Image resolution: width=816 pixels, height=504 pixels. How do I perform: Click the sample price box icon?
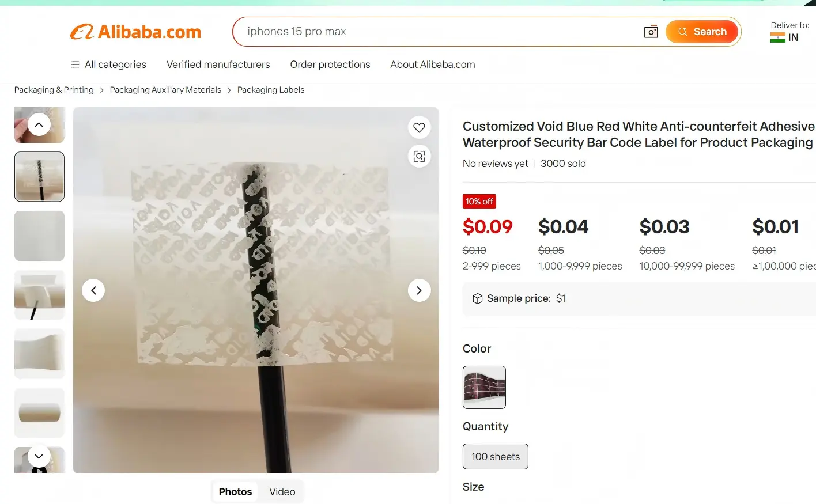477,298
